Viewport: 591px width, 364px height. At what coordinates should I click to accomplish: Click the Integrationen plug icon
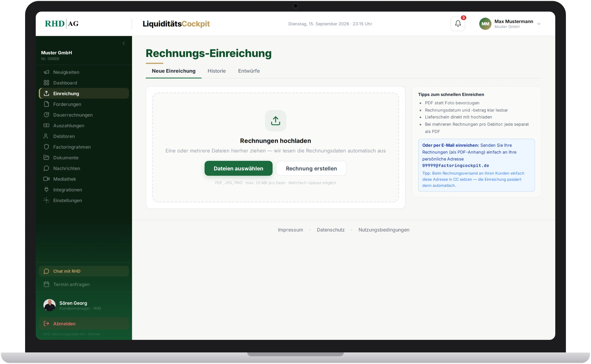[46, 189]
